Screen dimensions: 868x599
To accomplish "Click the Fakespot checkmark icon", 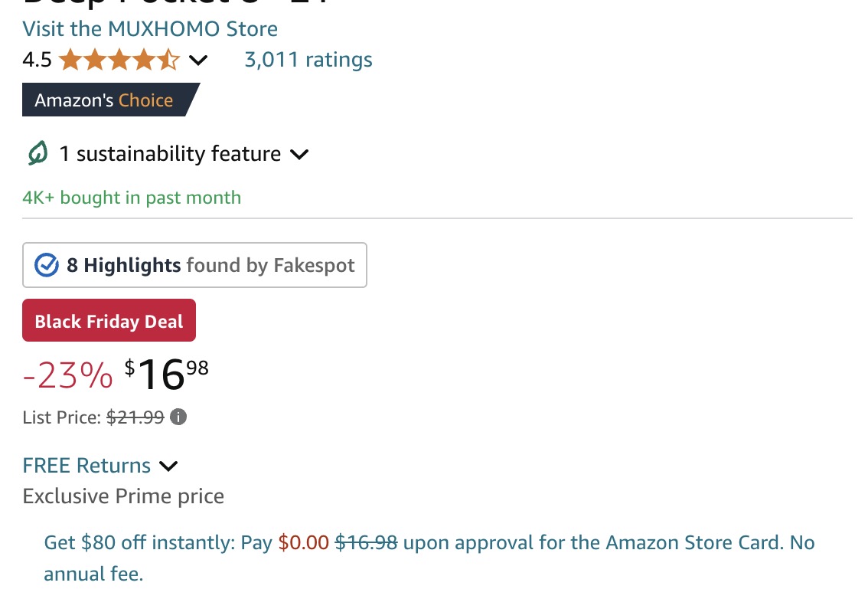I will click(47, 265).
